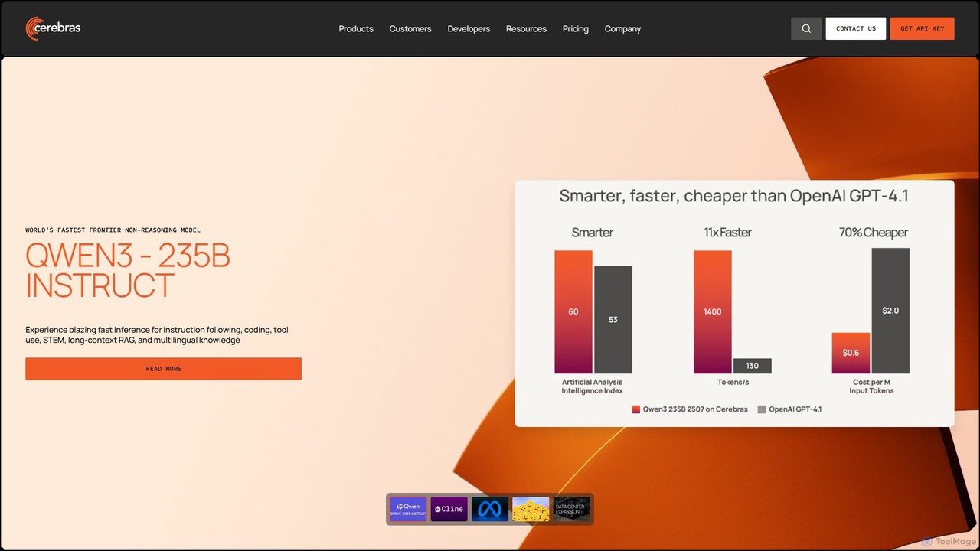This screenshot has height=551, width=980.
Task: Click the orange bar labeled 1400
Action: click(x=713, y=311)
